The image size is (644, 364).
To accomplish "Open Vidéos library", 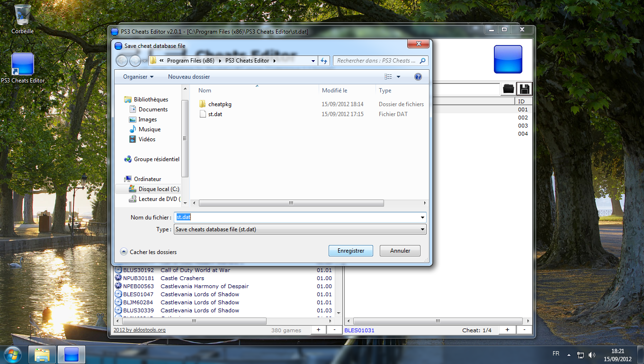I will (x=142, y=139).
